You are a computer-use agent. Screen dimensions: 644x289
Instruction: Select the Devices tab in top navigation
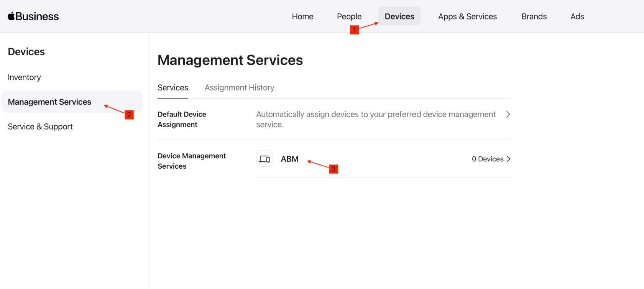click(x=399, y=16)
